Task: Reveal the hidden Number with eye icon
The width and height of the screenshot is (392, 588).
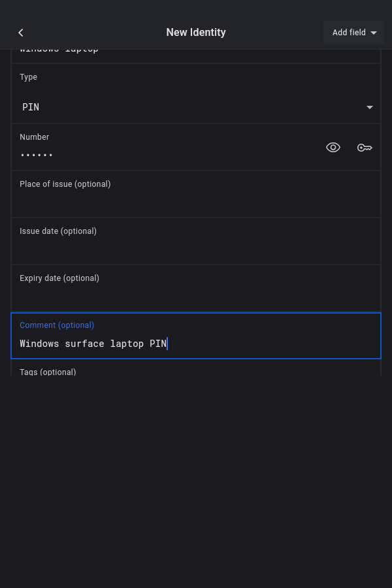Action: [x=333, y=148]
